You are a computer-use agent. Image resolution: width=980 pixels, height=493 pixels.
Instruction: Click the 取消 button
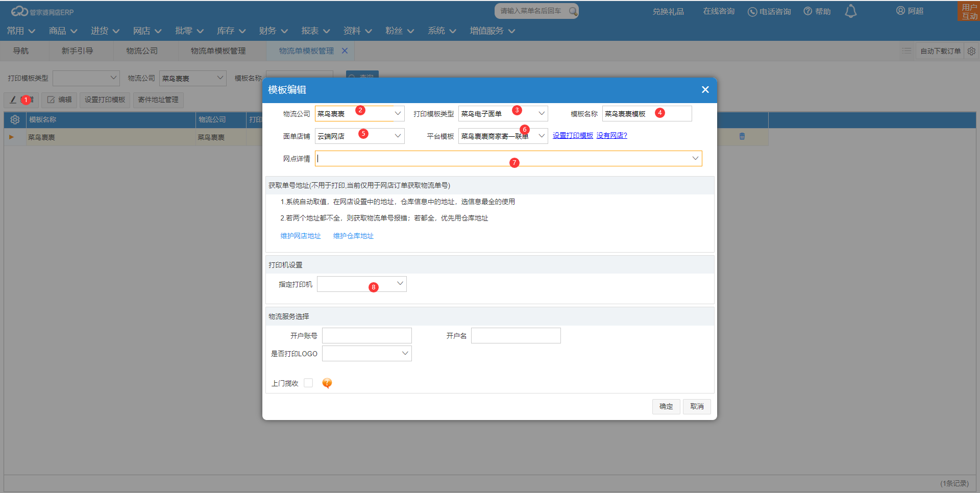[697, 406]
